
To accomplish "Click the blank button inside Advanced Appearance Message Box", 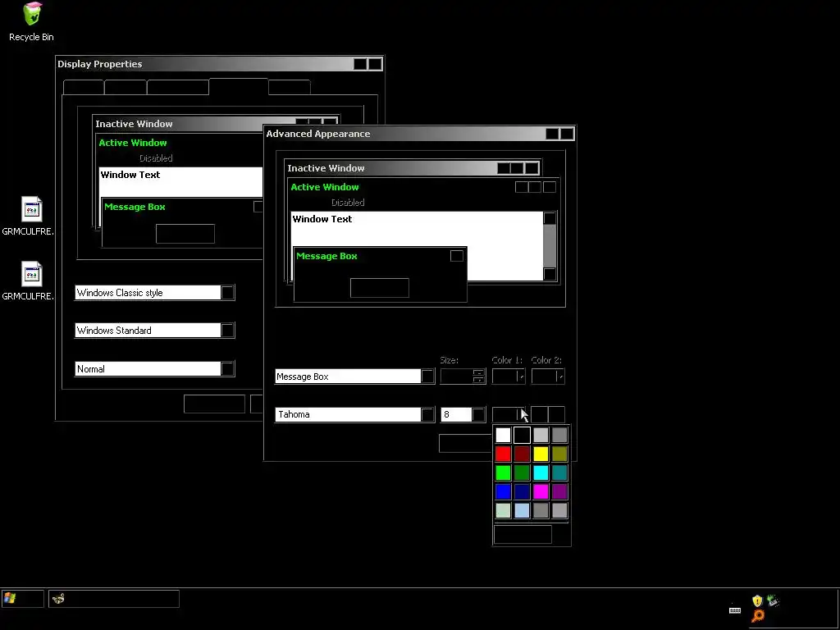I will [x=379, y=288].
